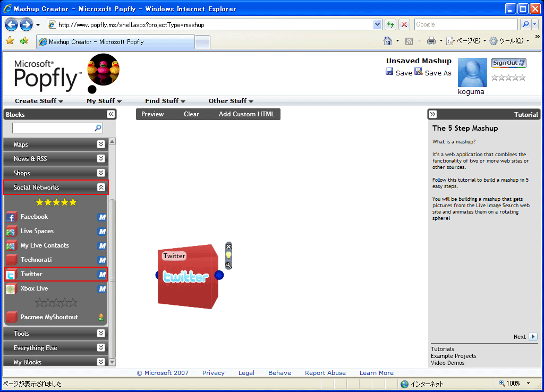Choose the Technorati red block icon
The image size is (544, 392).
click(11, 260)
